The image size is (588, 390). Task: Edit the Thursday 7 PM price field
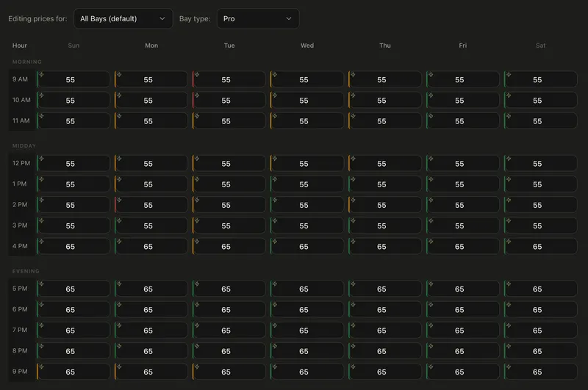(x=384, y=331)
